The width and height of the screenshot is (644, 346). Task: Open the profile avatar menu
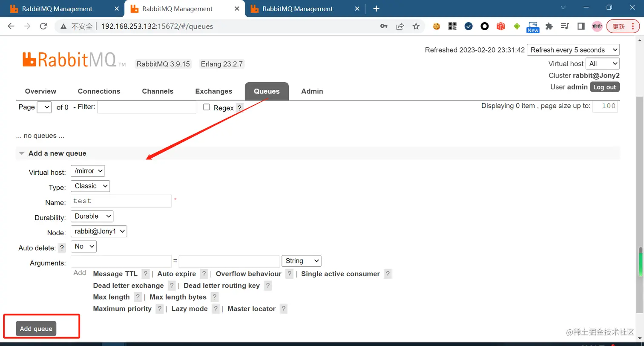click(597, 26)
